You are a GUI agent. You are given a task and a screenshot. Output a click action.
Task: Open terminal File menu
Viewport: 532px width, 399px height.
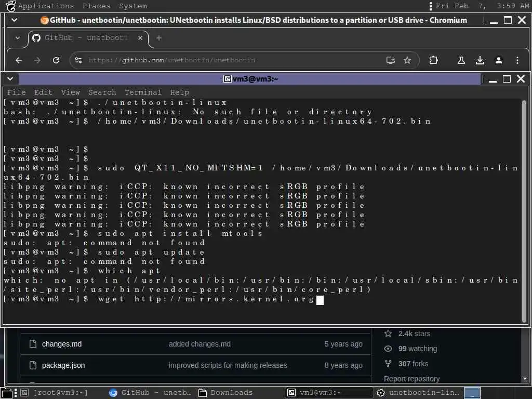pos(16,92)
